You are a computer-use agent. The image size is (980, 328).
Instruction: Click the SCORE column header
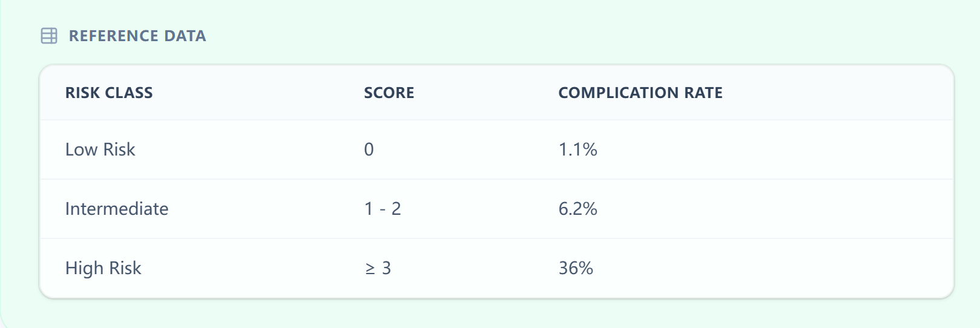click(389, 93)
